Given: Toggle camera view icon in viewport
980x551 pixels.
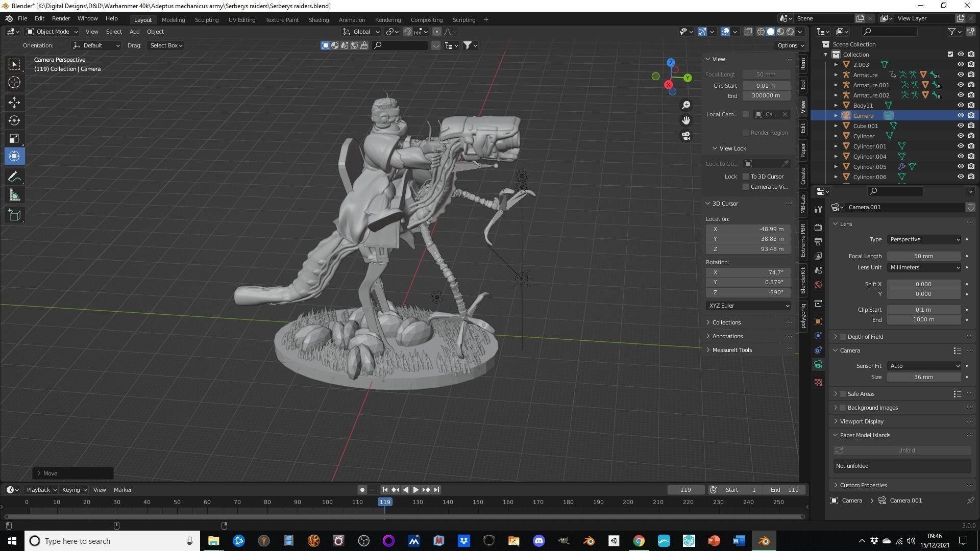Looking at the screenshot, I should (686, 136).
